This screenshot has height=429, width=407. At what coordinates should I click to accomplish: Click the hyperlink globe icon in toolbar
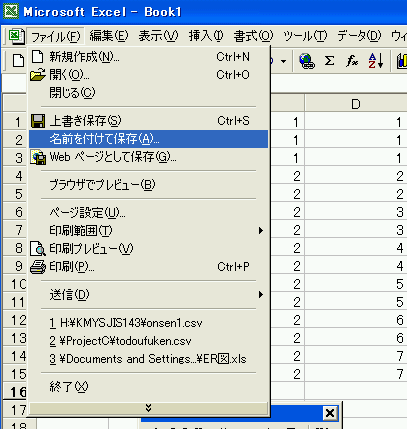pos(307,61)
